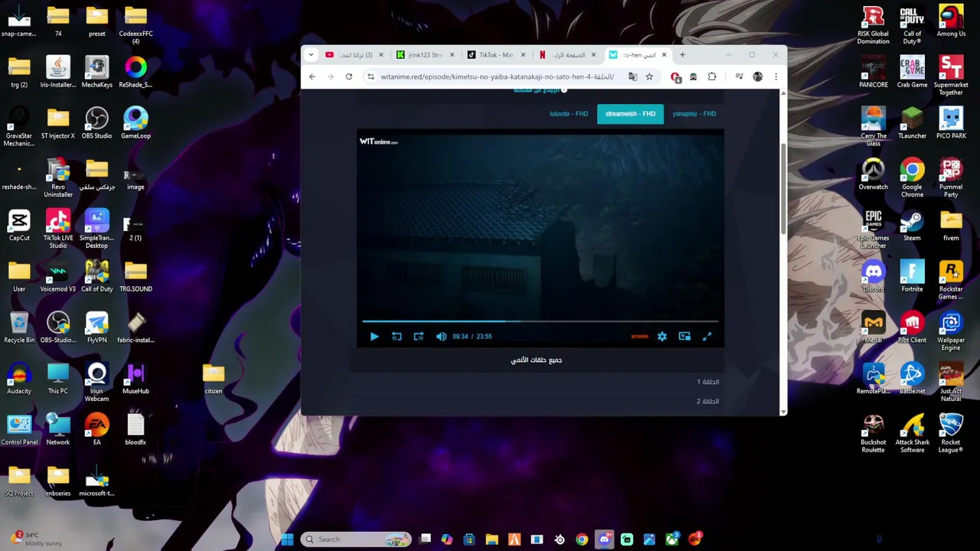Switch to the jrink123 Kick tab
980x551 pixels.
(423, 55)
